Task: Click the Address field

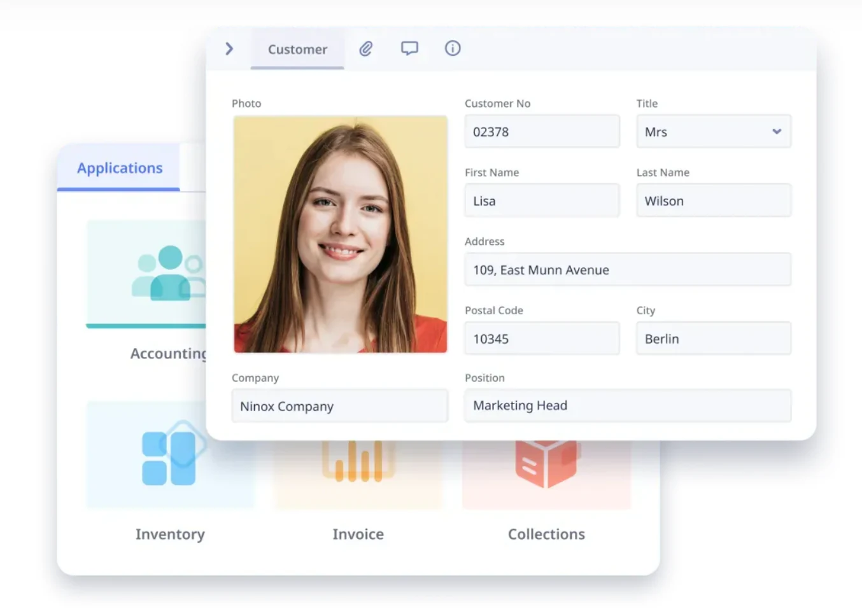Action: [628, 270]
